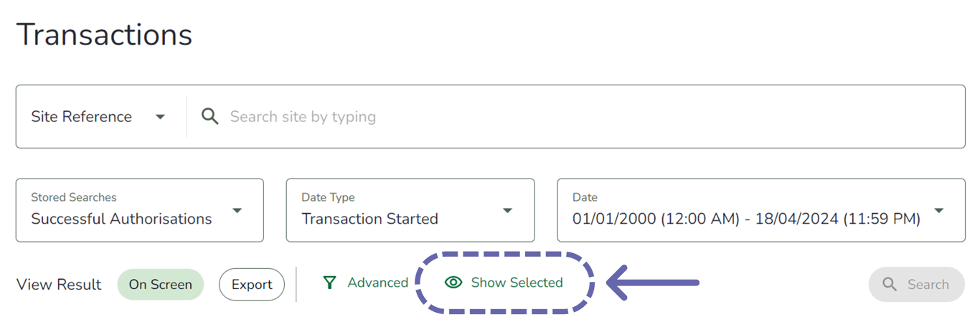Switch view result to Export

252,285
